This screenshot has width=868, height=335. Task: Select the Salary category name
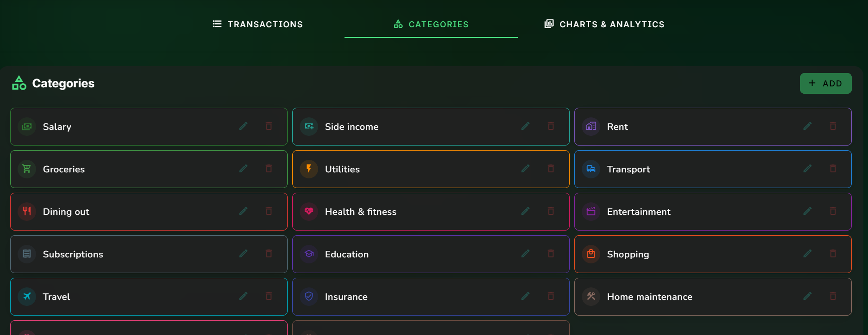[x=57, y=127]
